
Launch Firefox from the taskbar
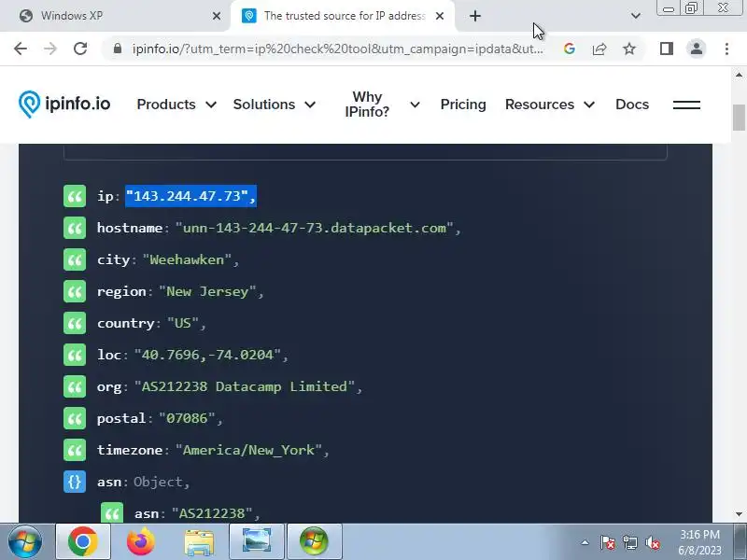click(x=141, y=541)
